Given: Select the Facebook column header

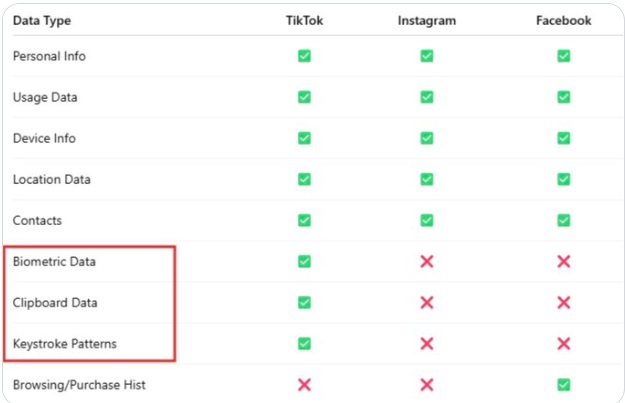Looking at the screenshot, I should (564, 20).
